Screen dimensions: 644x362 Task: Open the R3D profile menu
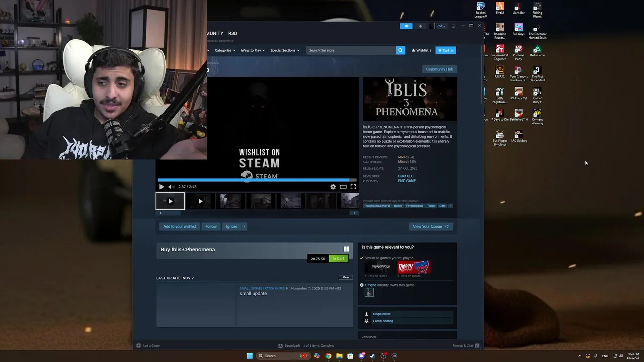[232, 33]
